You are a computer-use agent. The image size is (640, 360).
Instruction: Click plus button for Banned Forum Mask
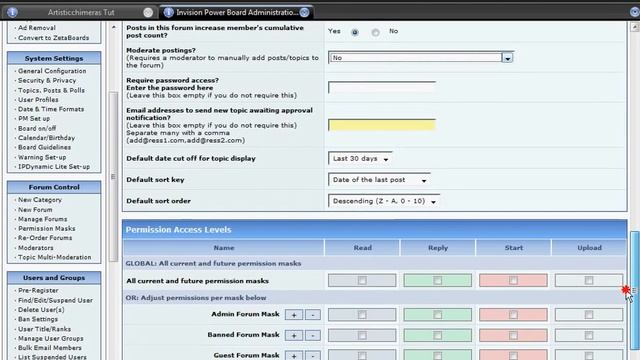294,336
